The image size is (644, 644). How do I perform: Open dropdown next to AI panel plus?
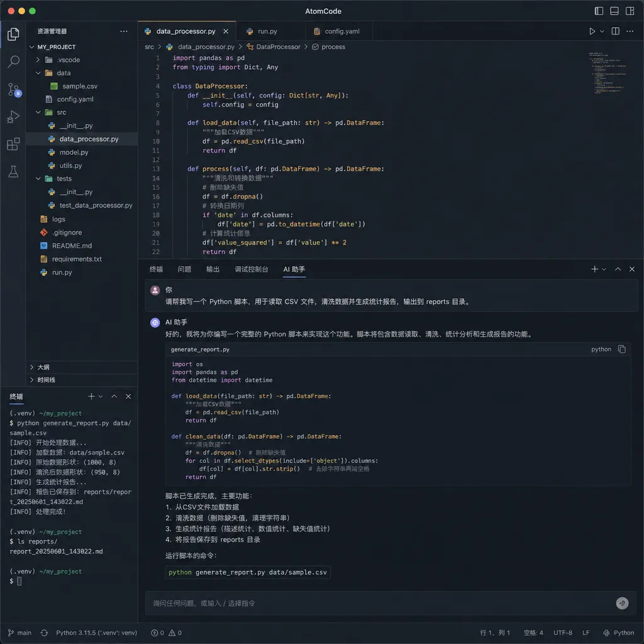tap(604, 269)
